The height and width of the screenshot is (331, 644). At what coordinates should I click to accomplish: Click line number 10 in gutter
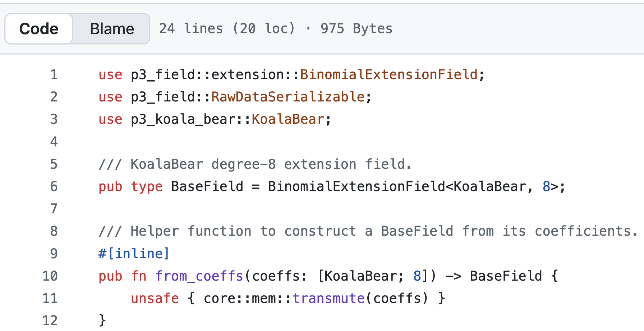coord(50,276)
